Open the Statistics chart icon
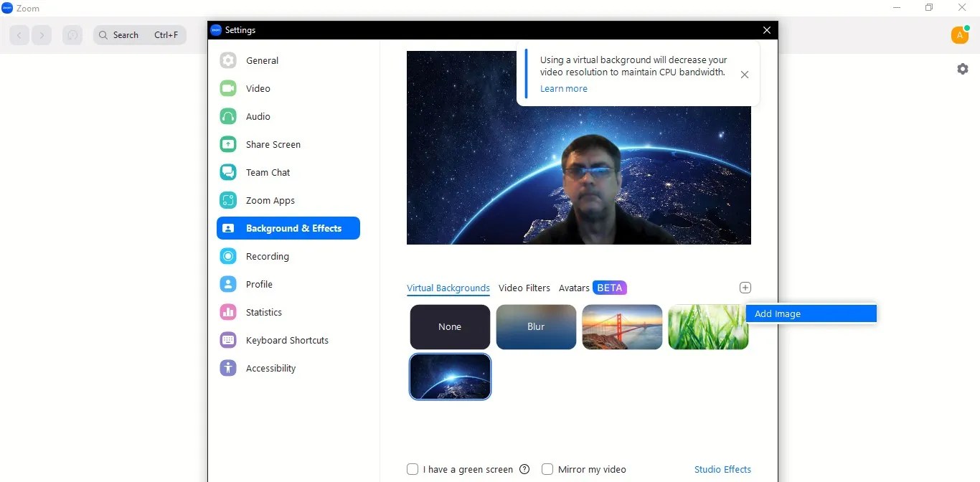980x482 pixels. pyautogui.click(x=228, y=312)
